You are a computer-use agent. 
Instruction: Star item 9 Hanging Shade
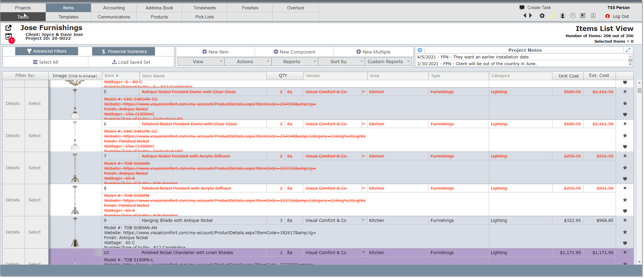[625, 232]
